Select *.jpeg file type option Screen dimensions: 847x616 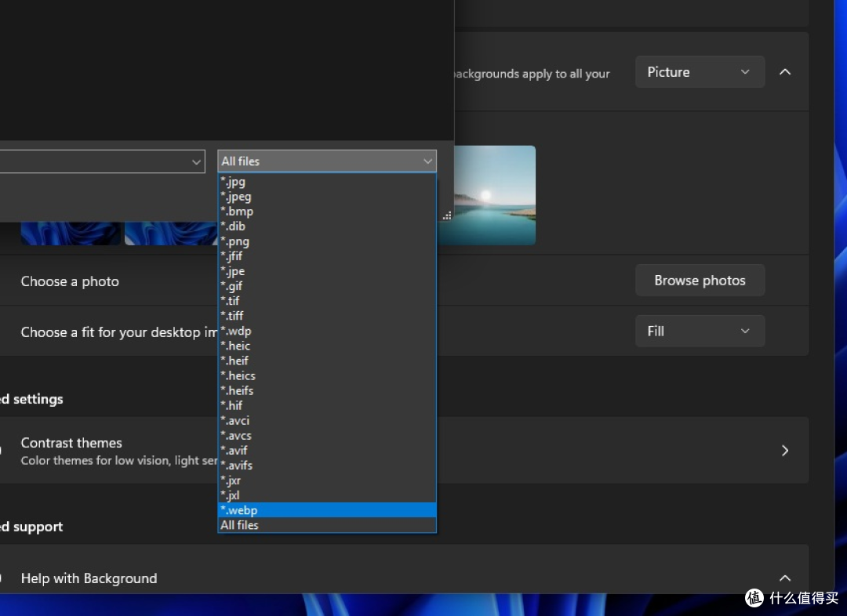tap(327, 197)
